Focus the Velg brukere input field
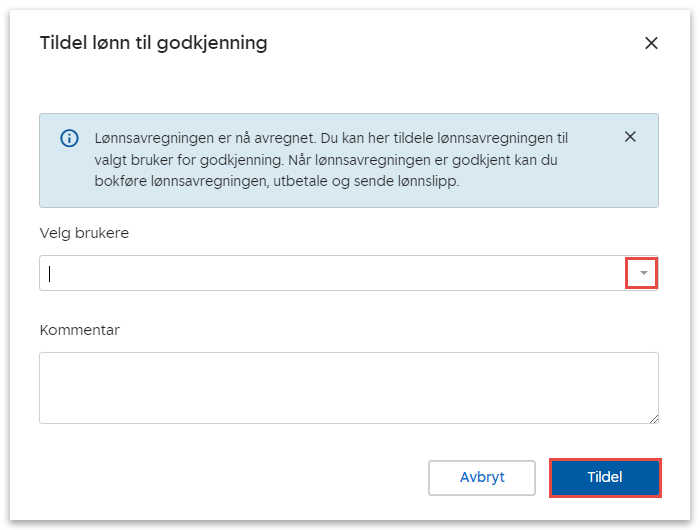The height and width of the screenshot is (530, 700). pyautogui.click(x=330, y=273)
